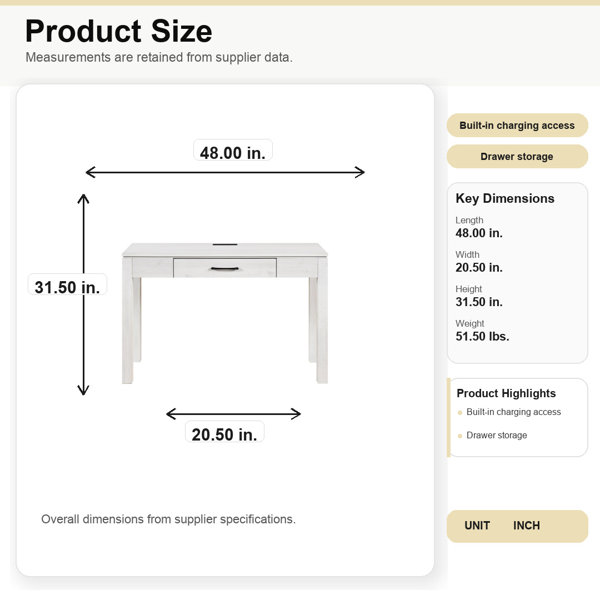Image resolution: width=600 pixels, height=600 pixels.
Task: Click the Product Size title
Action: tap(119, 31)
